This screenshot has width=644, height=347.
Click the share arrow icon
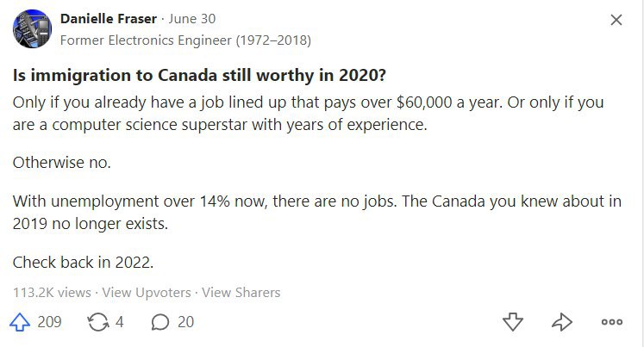click(562, 322)
